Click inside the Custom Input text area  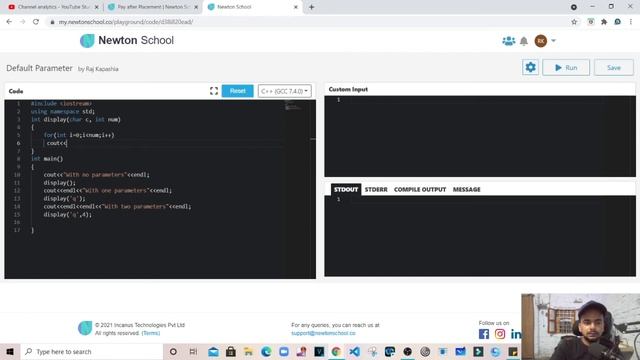point(480,136)
